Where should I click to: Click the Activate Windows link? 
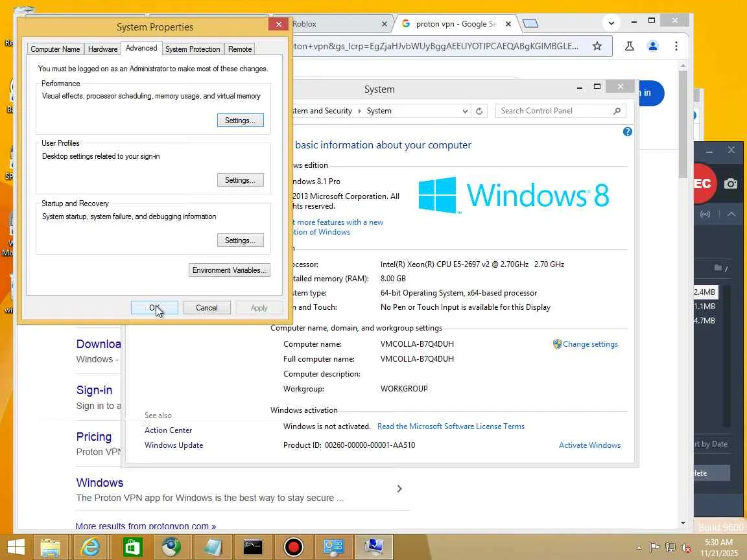(589, 445)
